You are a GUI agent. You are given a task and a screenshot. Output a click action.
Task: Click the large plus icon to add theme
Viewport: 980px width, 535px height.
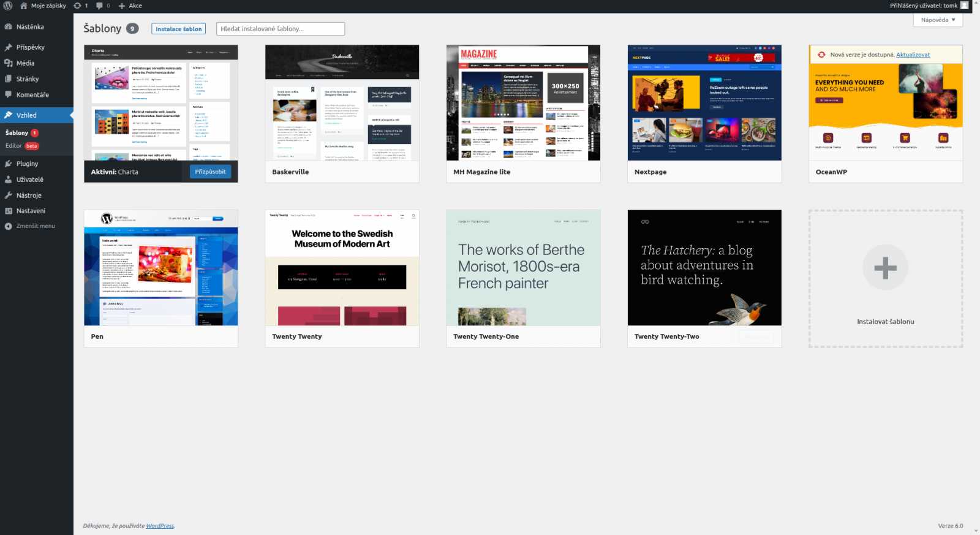click(x=885, y=268)
